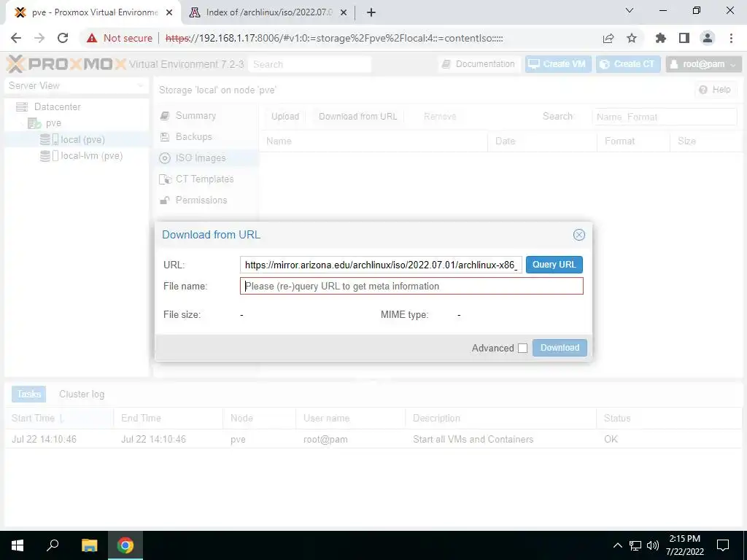Switch to Tasks tab
The width and height of the screenshot is (747, 560).
tap(28, 394)
